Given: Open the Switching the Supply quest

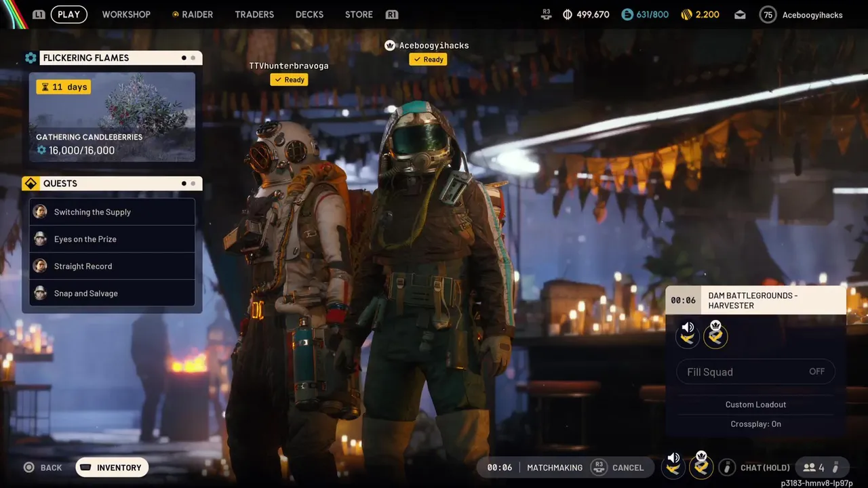Looking at the screenshot, I should 112,212.
